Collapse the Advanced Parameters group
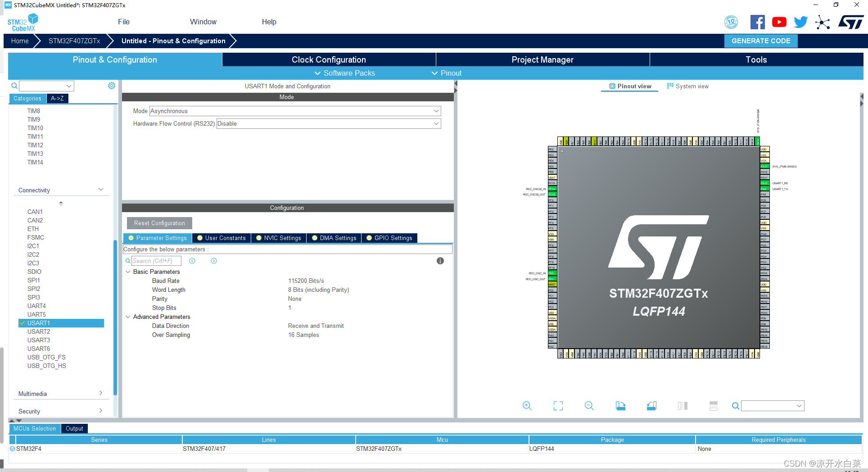The height and width of the screenshot is (472, 868). tap(128, 317)
